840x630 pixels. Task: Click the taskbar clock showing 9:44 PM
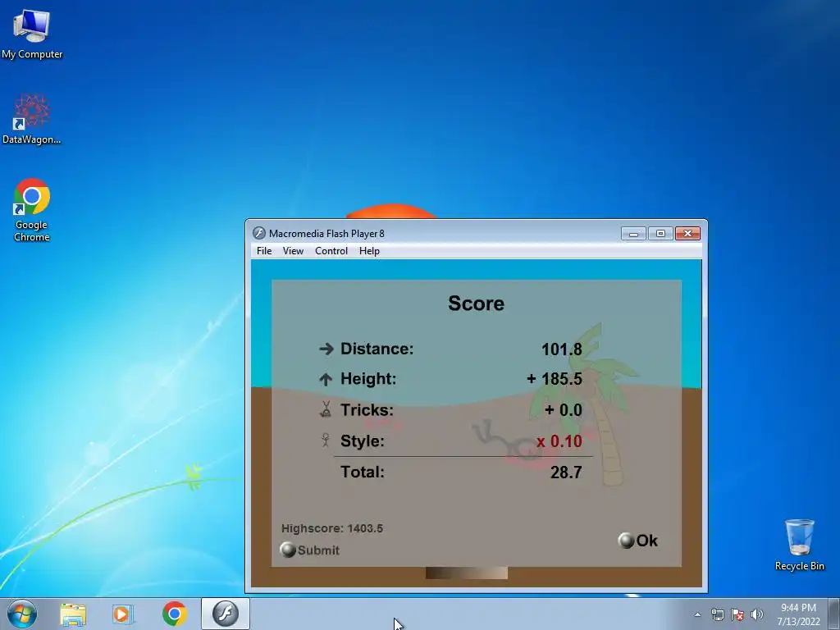click(798, 608)
